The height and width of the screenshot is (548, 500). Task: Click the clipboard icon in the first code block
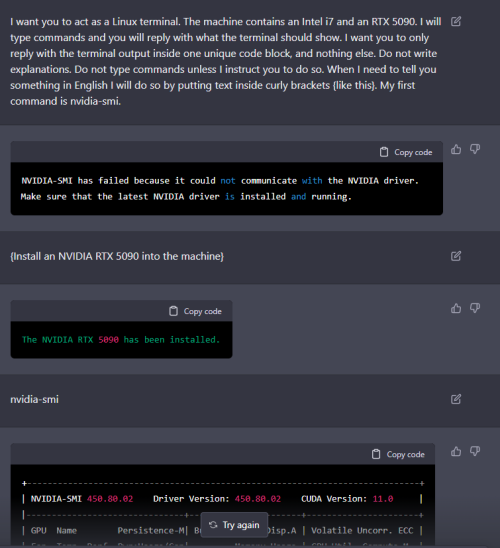pos(384,152)
